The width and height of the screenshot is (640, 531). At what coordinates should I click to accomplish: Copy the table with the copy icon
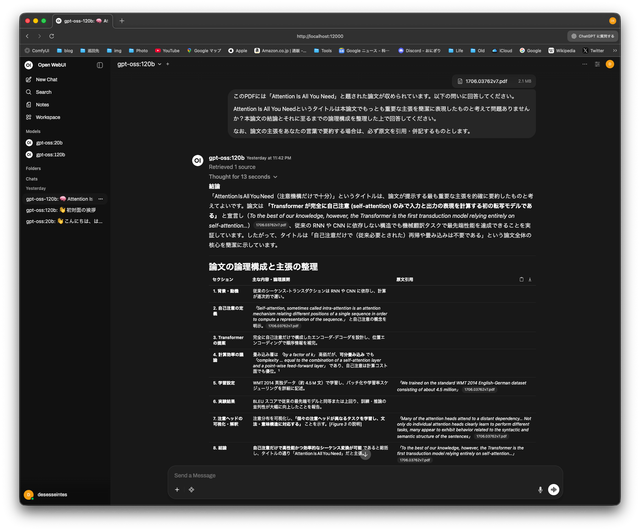(x=521, y=280)
